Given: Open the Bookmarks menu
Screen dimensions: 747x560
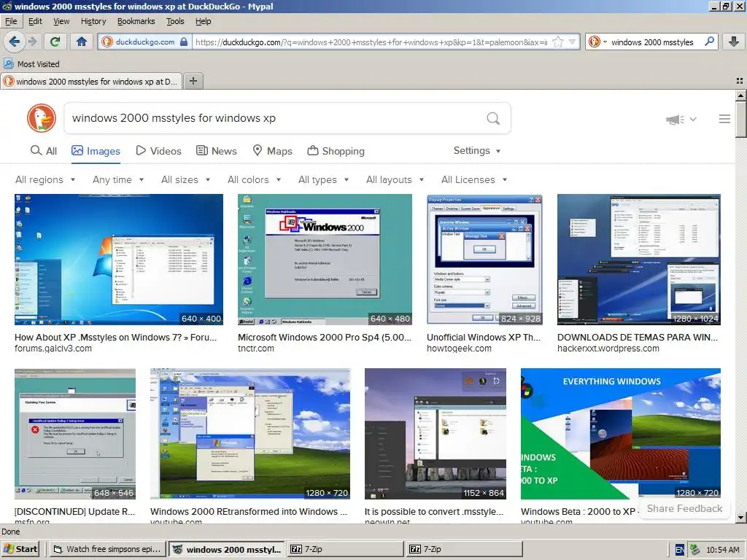Looking at the screenshot, I should point(136,21).
